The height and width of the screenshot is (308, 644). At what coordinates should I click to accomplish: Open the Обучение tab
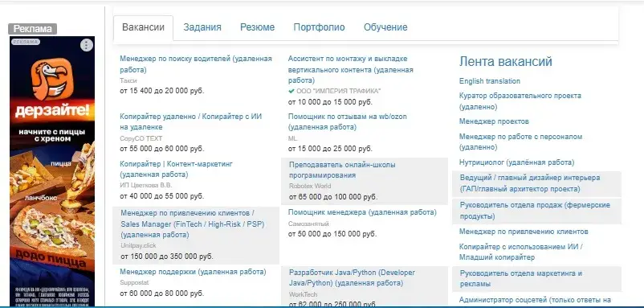[385, 27]
